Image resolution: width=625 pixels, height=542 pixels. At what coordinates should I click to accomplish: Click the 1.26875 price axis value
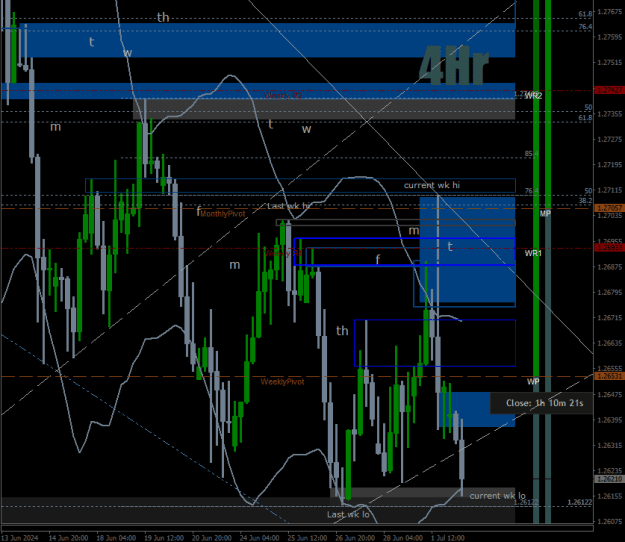610,267
